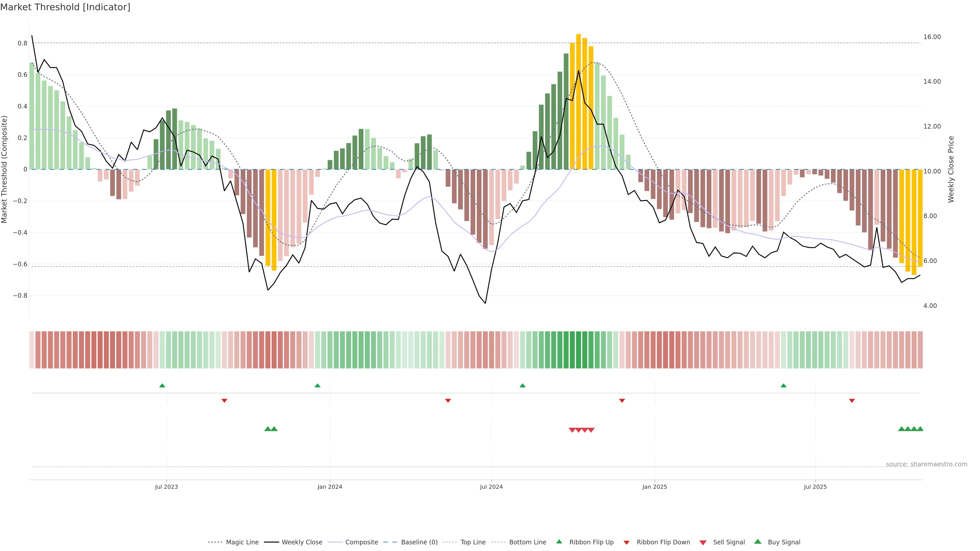980x551 pixels.
Task: Click the Jul 2025 x-axis label
Action: (x=815, y=487)
